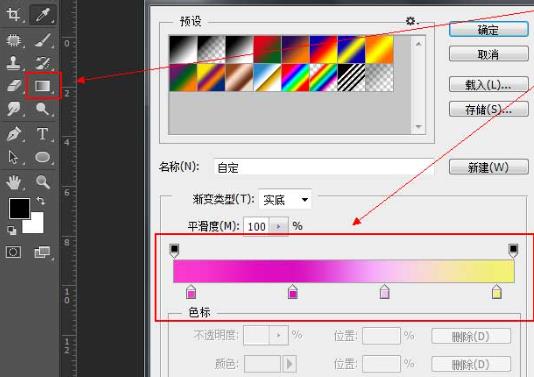
Task: Choose the violet-to-orange gradient preset
Action: pyautogui.click(x=295, y=49)
